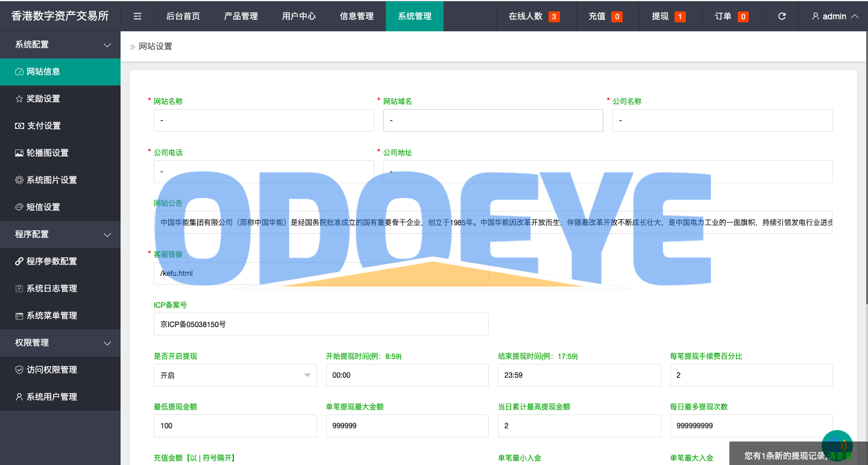868x465 pixels.
Task: Click the chat icon beside 短信设置
Action: point(19,207)
